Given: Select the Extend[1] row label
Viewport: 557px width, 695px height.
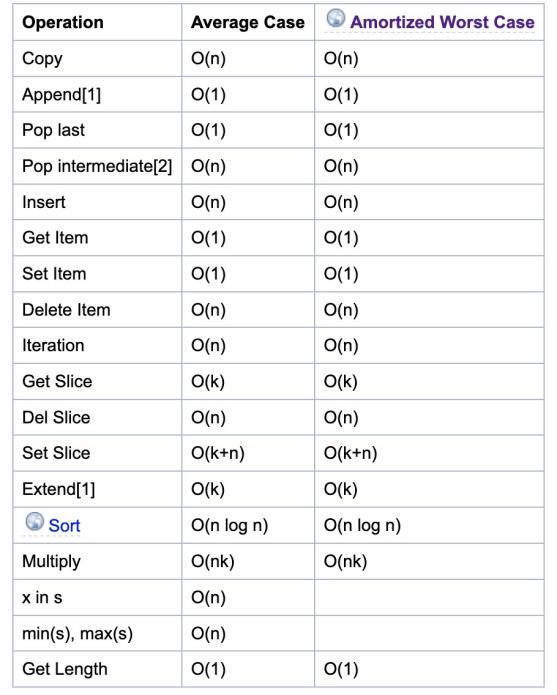Looking at the screenshot, I should point(58,489).
